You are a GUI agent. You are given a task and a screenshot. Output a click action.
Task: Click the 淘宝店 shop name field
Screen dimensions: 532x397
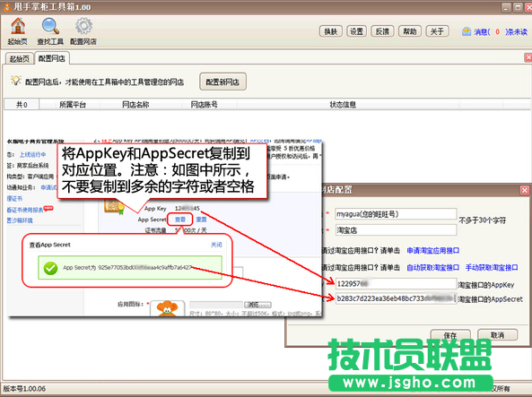[396, 230]
